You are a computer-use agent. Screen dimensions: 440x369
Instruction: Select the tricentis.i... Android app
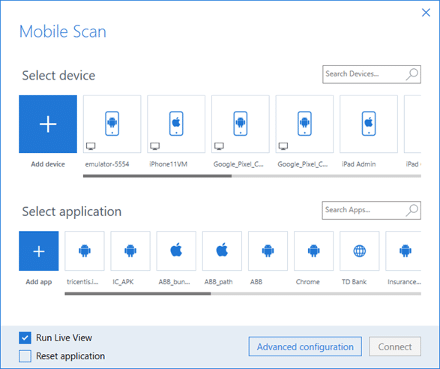tap(85, 251)
